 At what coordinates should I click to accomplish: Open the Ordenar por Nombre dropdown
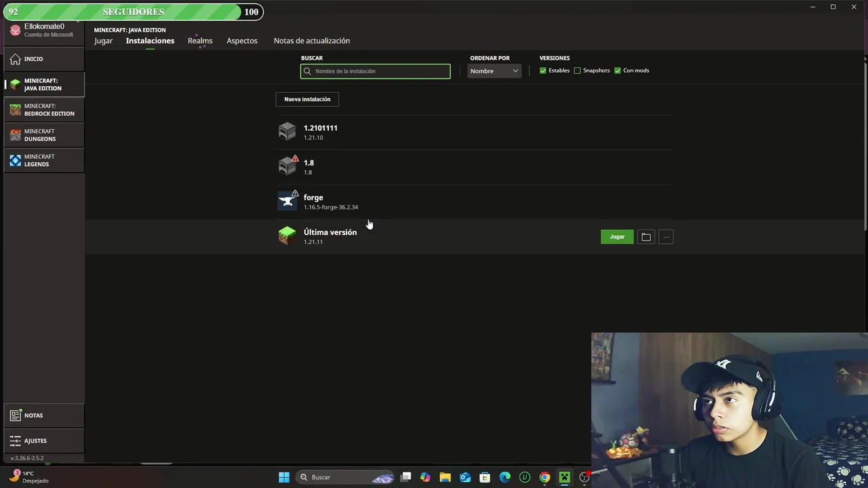(494, 71)
